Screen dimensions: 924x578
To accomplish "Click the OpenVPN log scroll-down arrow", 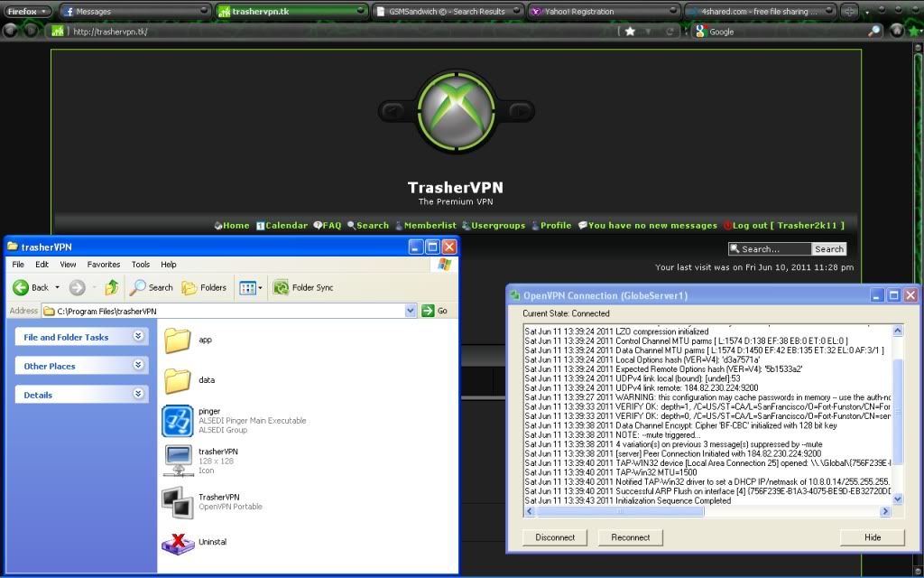I will click(898, 499).
